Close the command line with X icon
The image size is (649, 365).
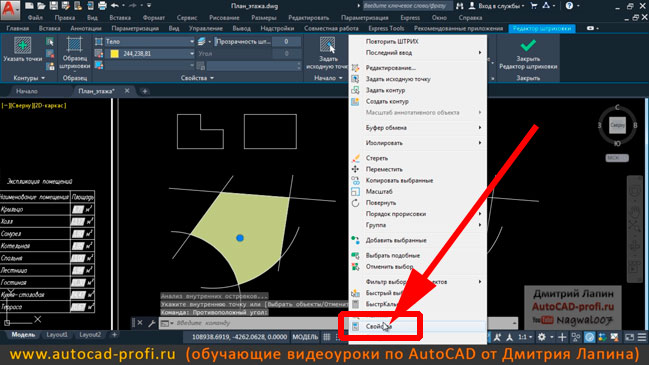coord(140,323)
